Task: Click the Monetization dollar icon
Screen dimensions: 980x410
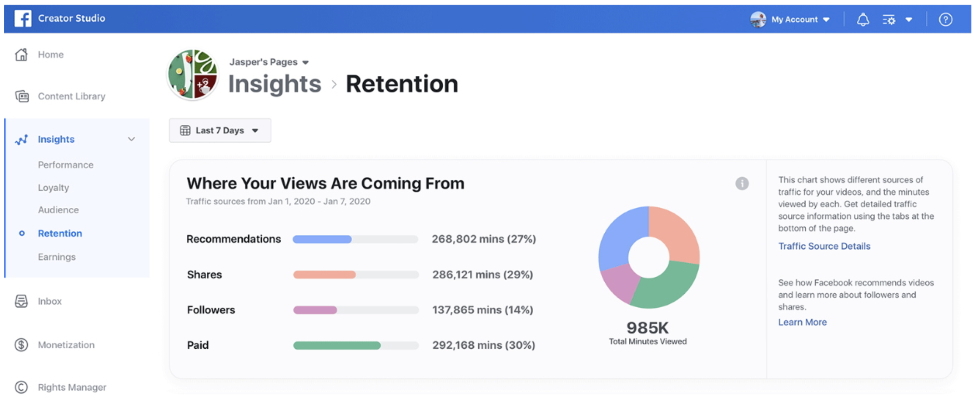Action: [21, 345]
